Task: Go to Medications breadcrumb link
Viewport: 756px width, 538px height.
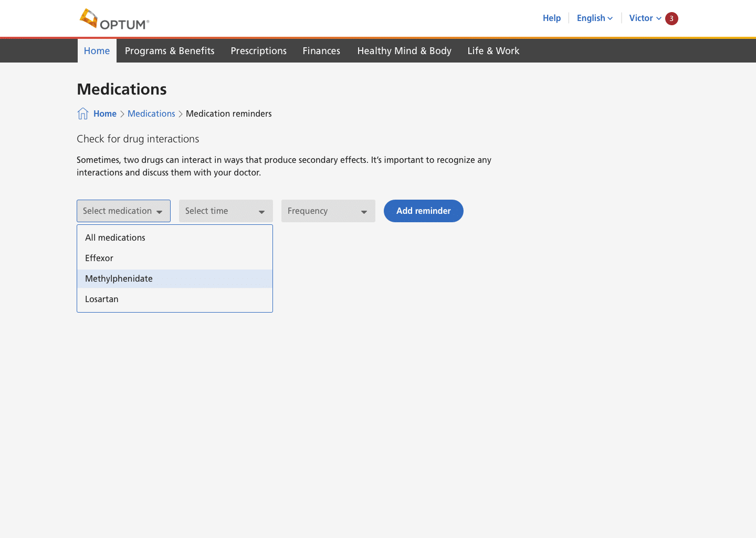Action: (x=151, y=113)
